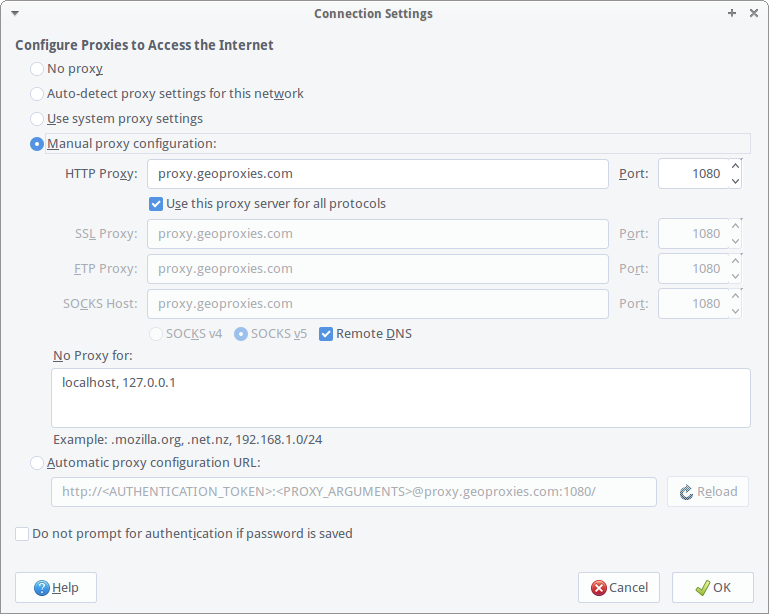
Task: Select Manual proxy configuration radio button
Action: (37, 144)
